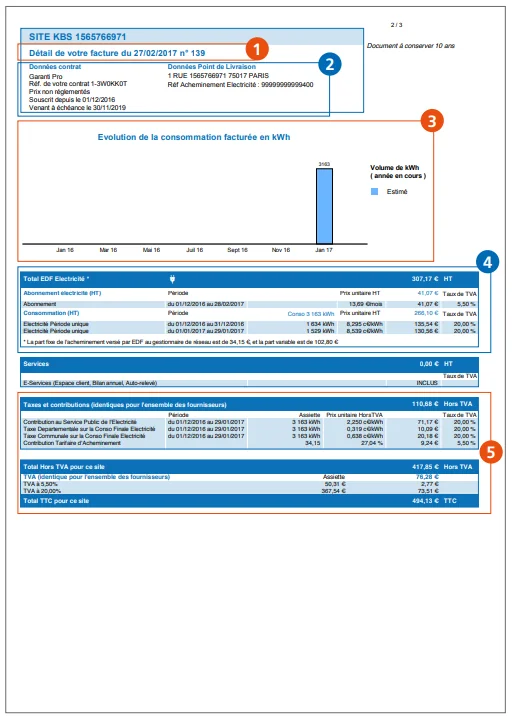Click the blue Estimé legend swatch
512x718 pixels.
click(375, 191)
